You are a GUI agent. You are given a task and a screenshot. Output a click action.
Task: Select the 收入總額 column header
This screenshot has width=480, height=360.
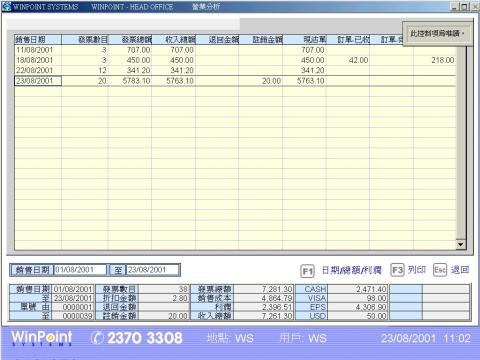pos(174,40)
